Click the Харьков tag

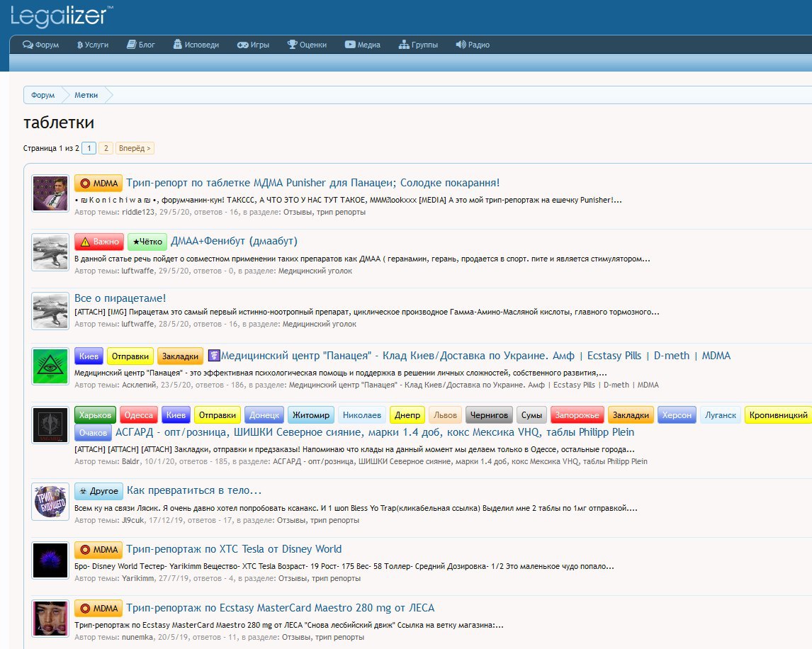click(95, 415)
